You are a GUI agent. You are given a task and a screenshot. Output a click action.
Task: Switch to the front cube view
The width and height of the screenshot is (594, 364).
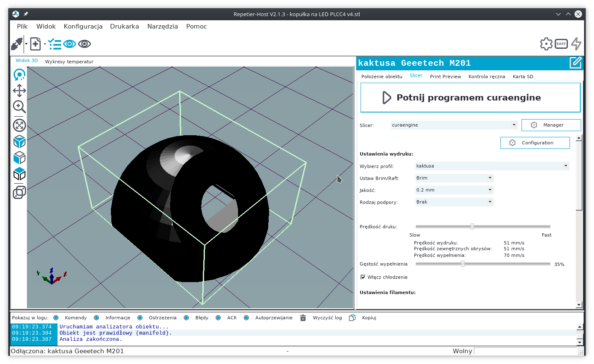pyautogui.click(x=19, y=158)
